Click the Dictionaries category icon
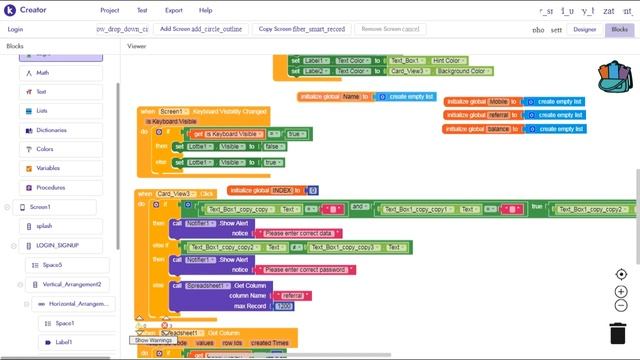 click(29, 131)
